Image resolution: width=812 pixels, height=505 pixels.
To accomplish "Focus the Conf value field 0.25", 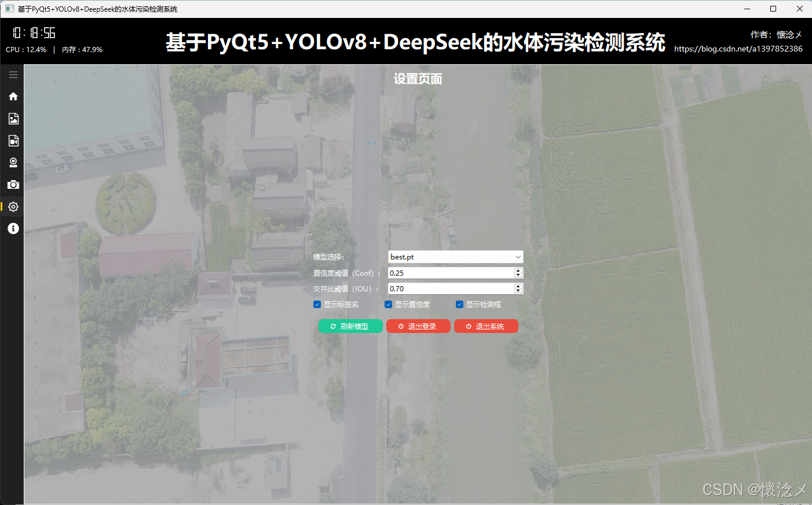I will [x=451, y=273].
